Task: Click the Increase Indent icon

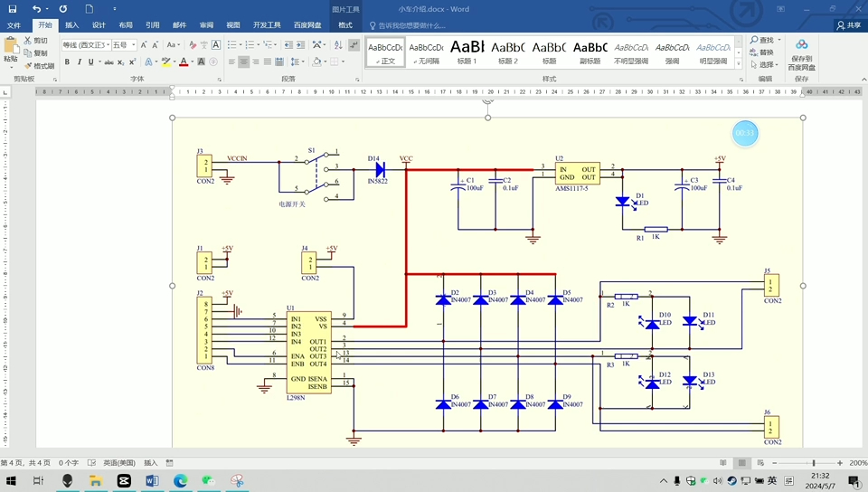Action: point(300,45)
